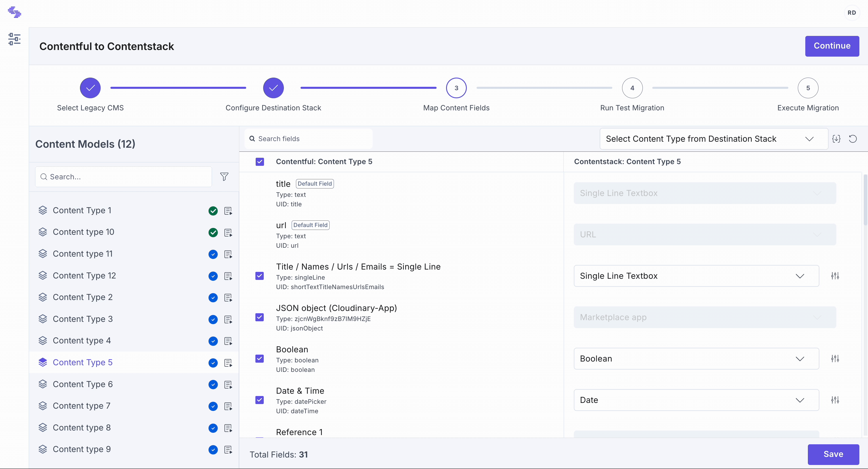Open schema preview icon for Content Type 6
Viewport: 868px width, 469px height.
[228, 385]
